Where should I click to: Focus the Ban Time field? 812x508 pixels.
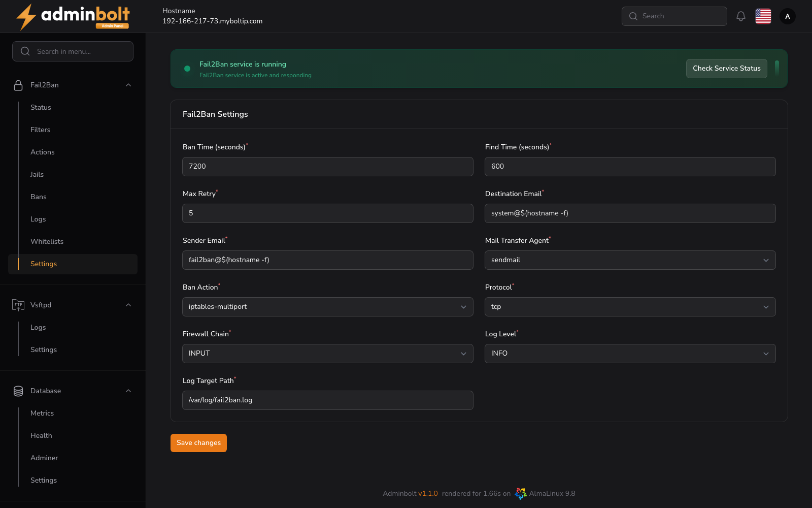328,167
